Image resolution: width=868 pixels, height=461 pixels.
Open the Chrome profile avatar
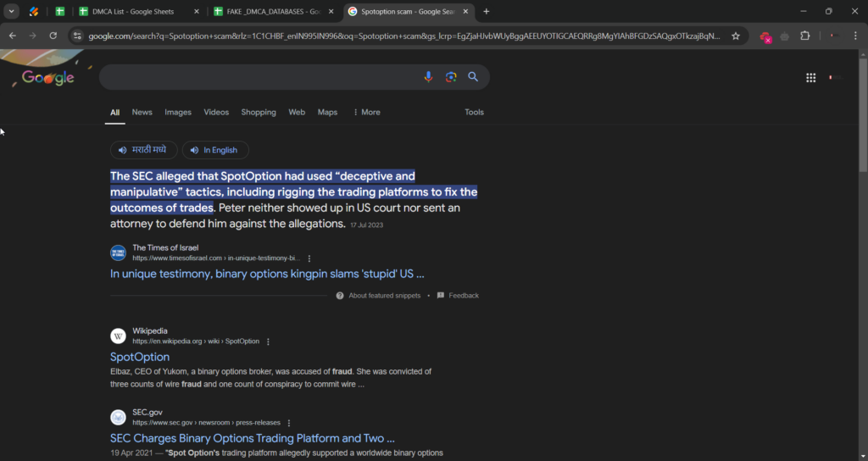[834, 36]
